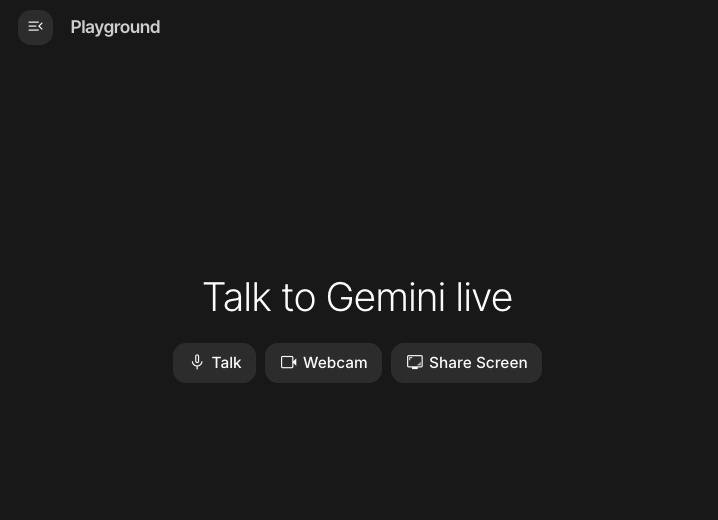Turn on the microphone for Gemini live

214,363
